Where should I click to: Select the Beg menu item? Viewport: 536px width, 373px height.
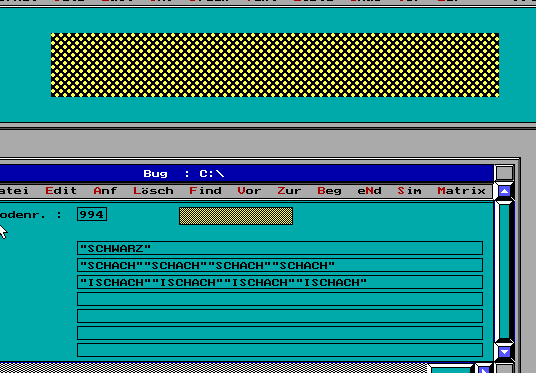(x=329, y=191)
